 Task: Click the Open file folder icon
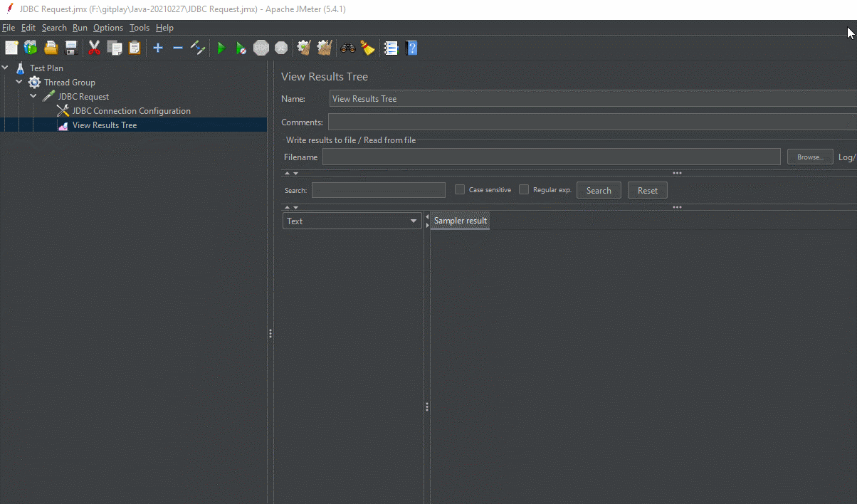point(51,48)
